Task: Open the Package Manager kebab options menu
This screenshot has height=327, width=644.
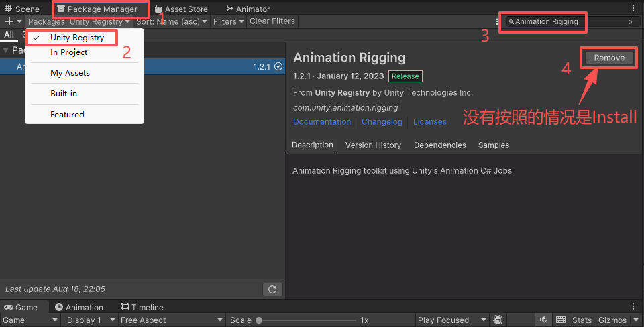Action: (x=497, y=21)
